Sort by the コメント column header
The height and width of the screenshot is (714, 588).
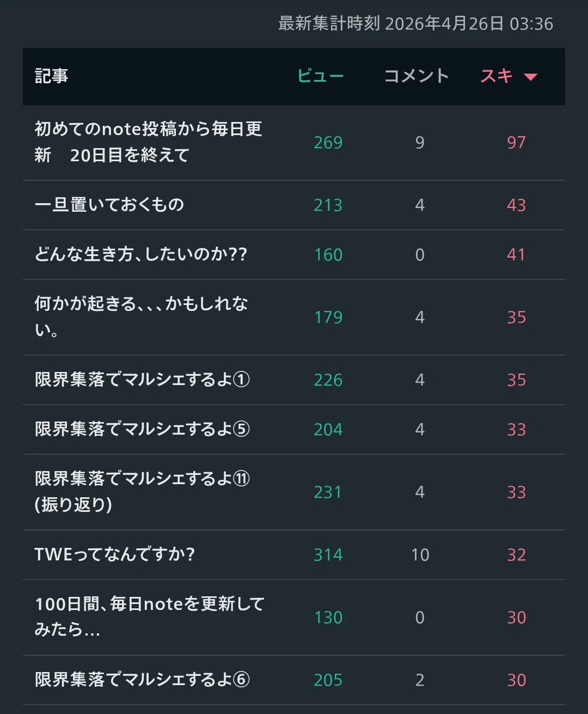(x=416, y=76)
